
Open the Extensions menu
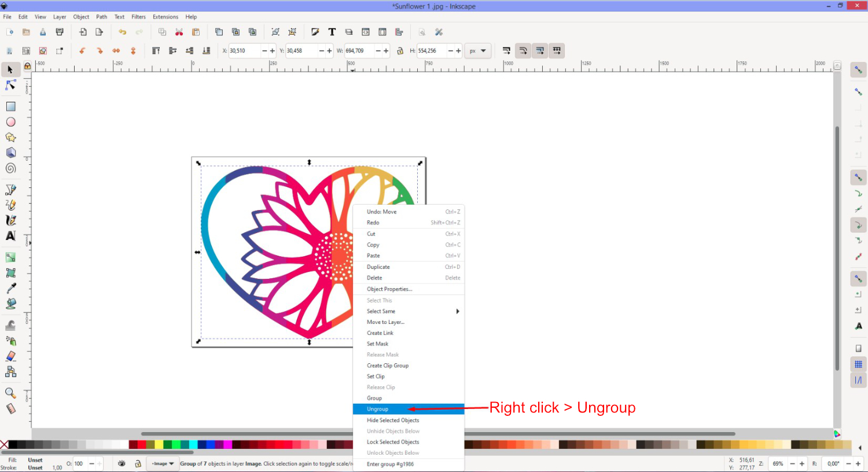[x=165, y=16]
